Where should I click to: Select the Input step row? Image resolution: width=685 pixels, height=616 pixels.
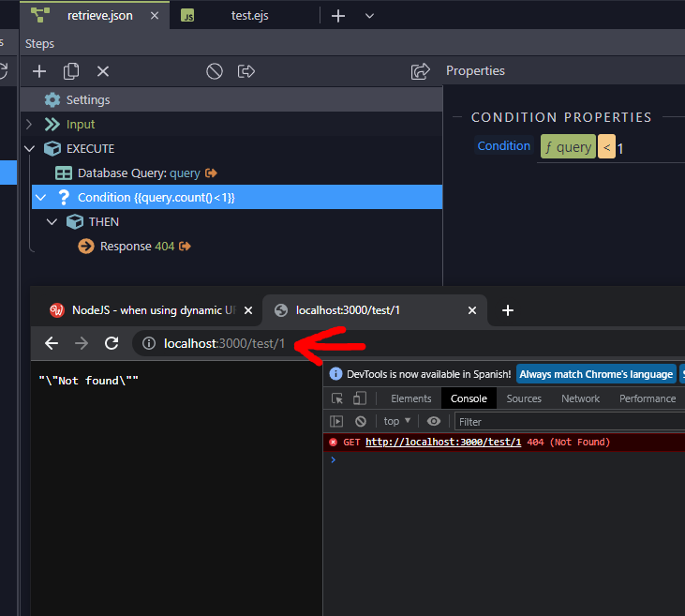[231, 124]
